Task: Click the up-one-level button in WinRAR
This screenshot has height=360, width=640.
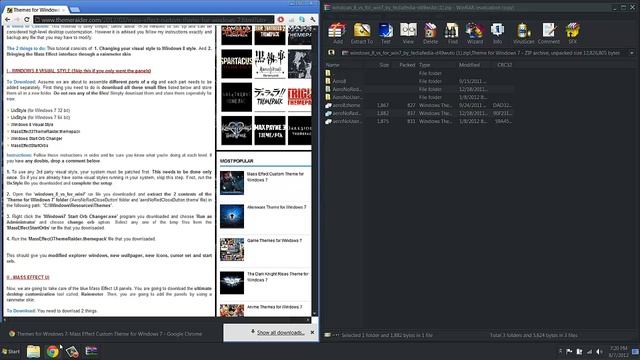Action: pos(331,53)
